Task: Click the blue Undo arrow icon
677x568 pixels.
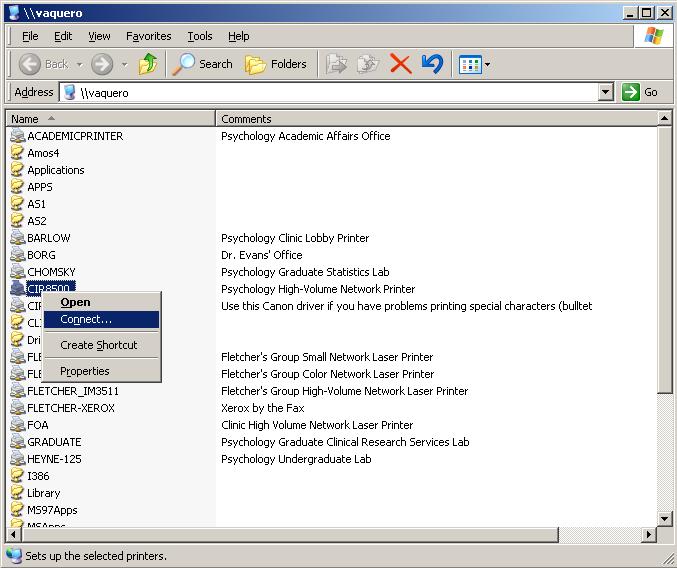Action: (432, 64)
